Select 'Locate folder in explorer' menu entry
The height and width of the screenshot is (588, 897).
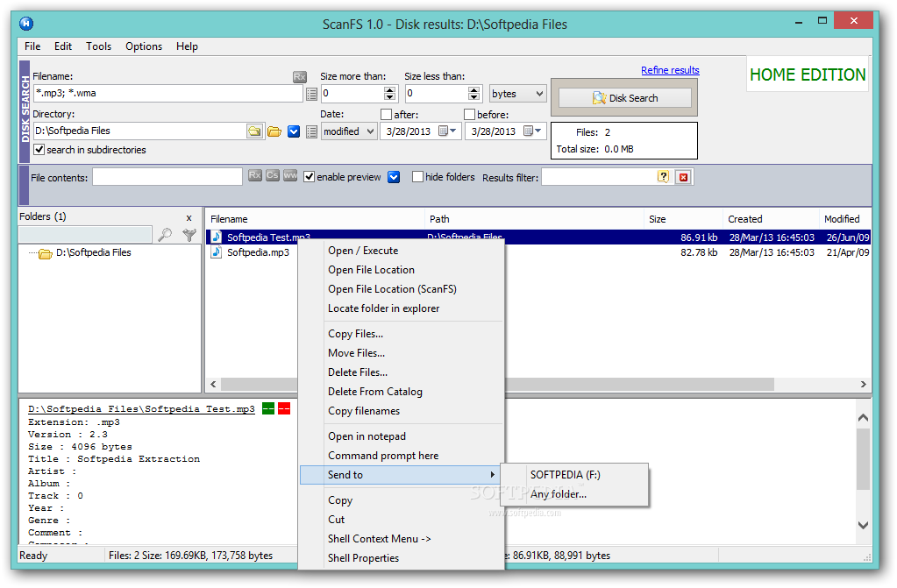[x=401, y=308]
